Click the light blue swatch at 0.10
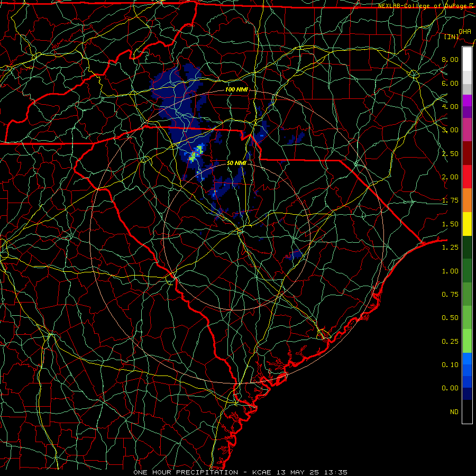 [x=467, y=359]
